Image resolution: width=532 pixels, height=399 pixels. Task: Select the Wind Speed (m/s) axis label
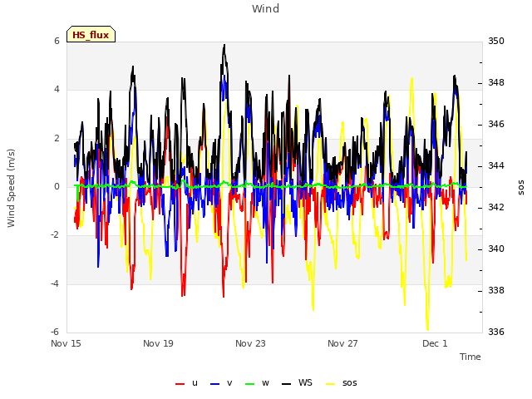click(11, 188)
